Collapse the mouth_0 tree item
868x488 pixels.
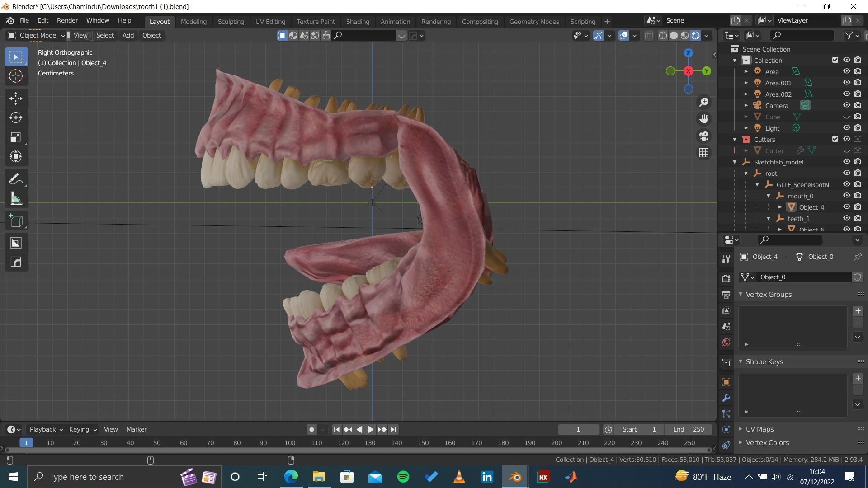tap(769, 196)
